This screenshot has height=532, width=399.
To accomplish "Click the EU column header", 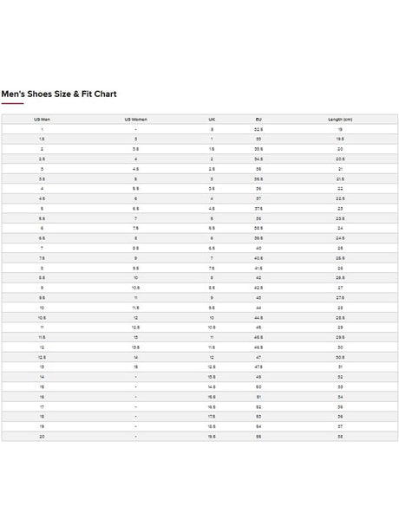I will [x=258, y=120].
